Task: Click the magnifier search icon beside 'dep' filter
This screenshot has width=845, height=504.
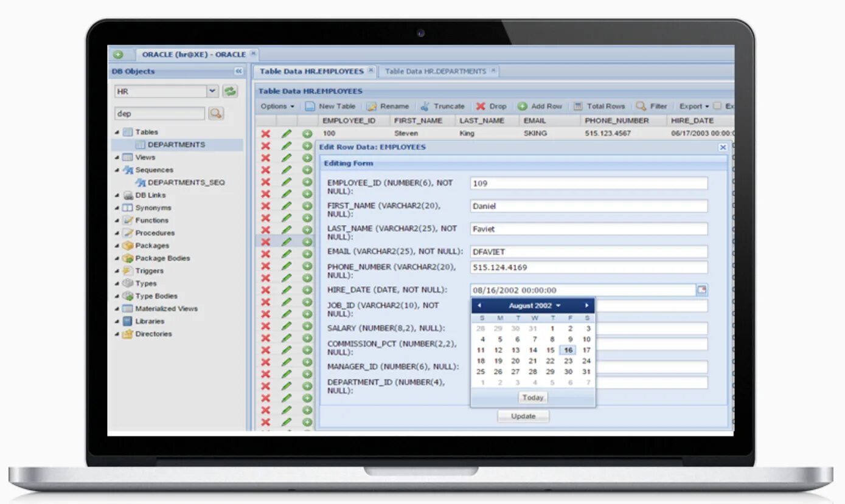Action: (216, 113)
